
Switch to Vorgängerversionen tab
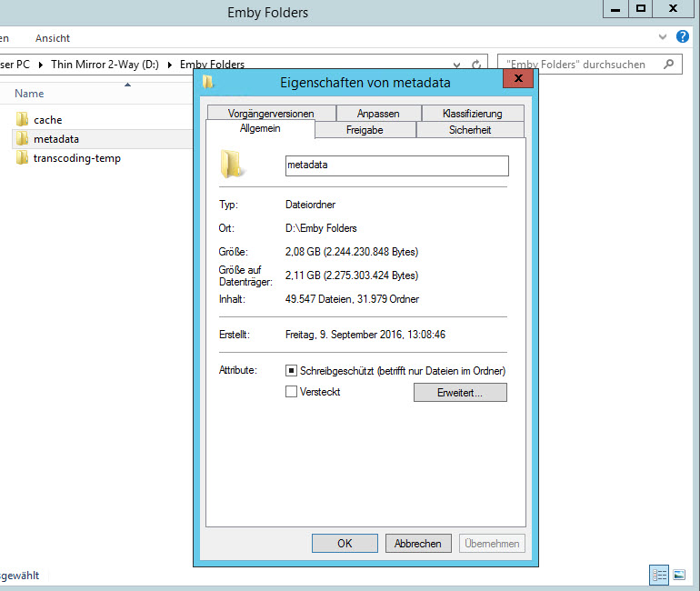(271, 114)
